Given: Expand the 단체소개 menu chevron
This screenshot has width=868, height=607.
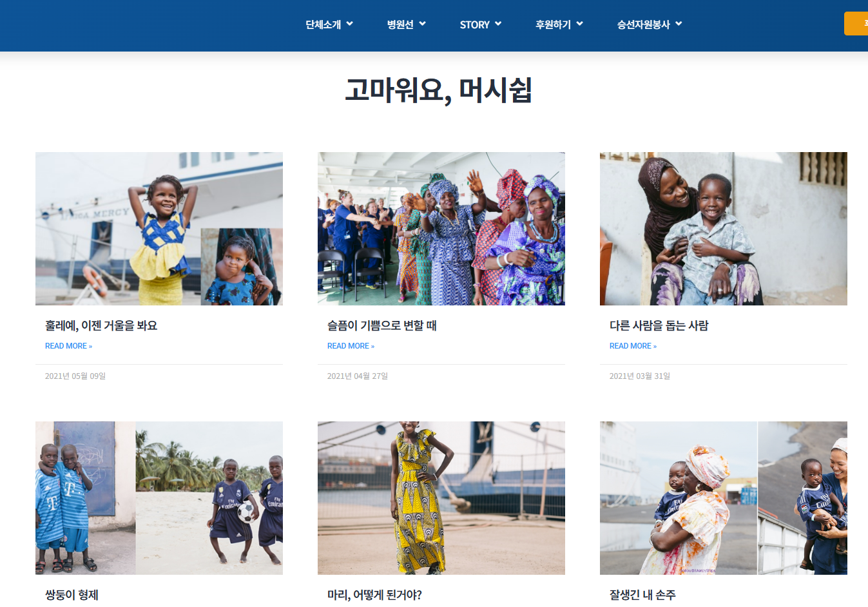Looking at the screenshot, I should [x=349, y=24].
